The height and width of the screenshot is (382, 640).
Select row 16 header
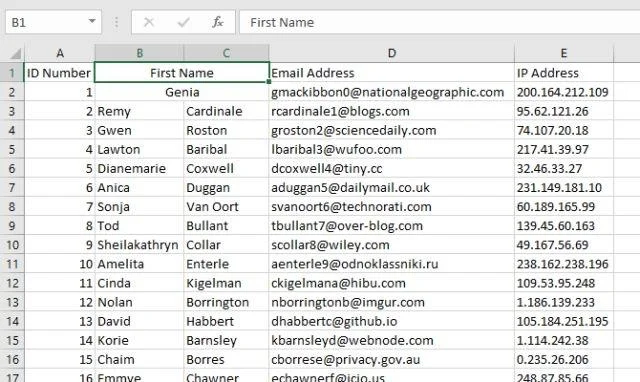coord(12,359)
